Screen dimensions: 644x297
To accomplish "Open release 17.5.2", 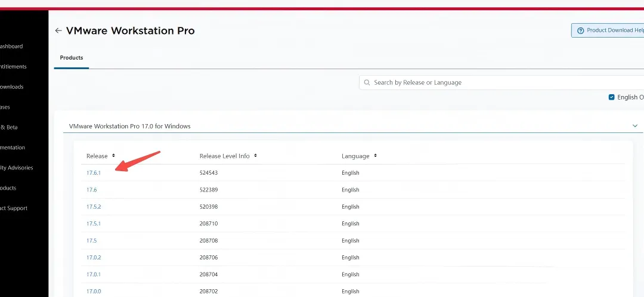I will [x=94, y=206].
